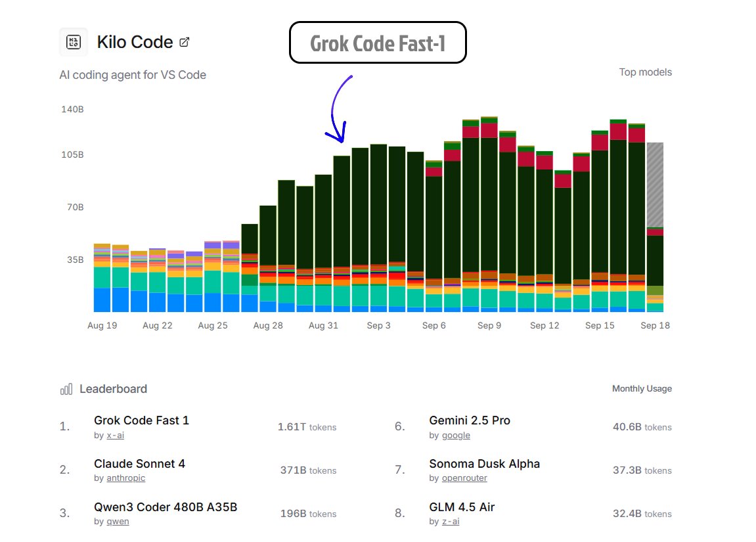The image size is (756, 542).
Task: Click the 140B y-axis label
Action: pos(72,110)
